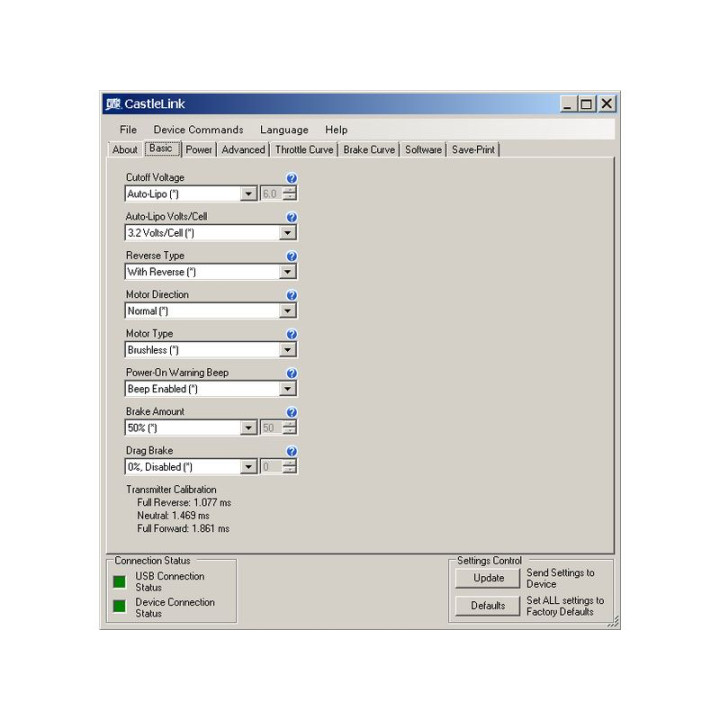Expand the Motor Direction dropdown
This screenshot has height=720, width=720.
pos(287,311)
